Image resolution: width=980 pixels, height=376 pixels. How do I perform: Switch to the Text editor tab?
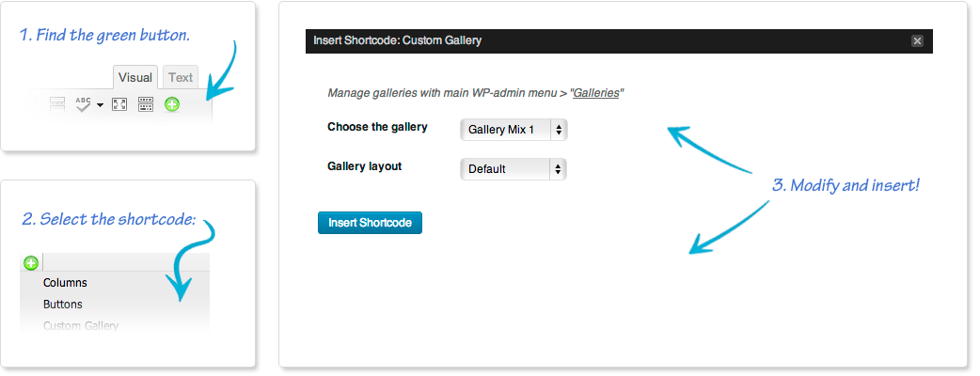tap(181, 77)
